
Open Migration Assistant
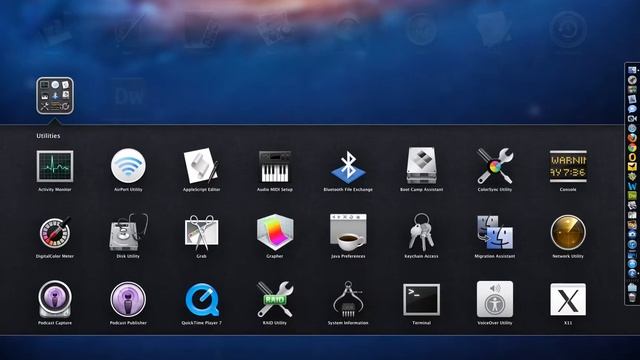(495, 232)
